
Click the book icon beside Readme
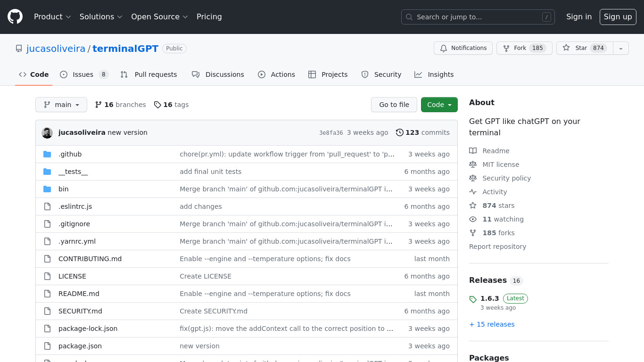tap(473, 151)
